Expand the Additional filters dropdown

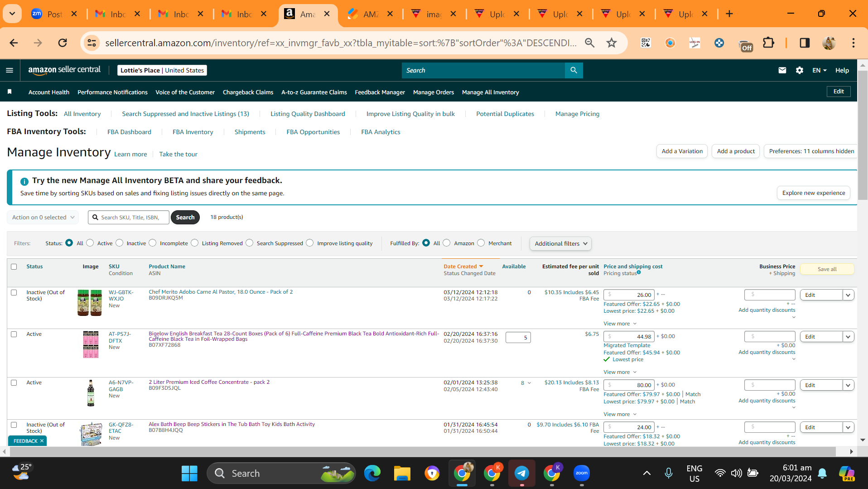click(x=560, y=244)
